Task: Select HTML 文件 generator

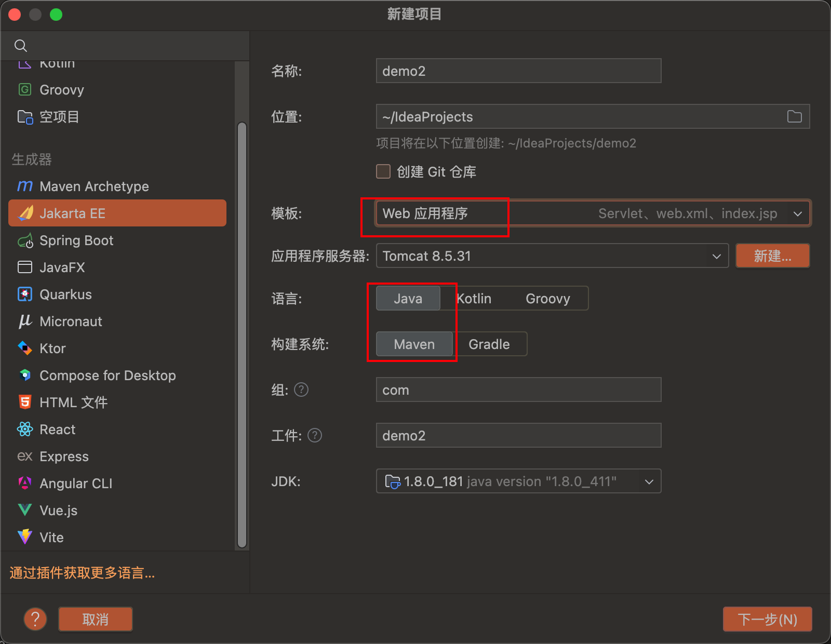Action: tap(117, 403)
